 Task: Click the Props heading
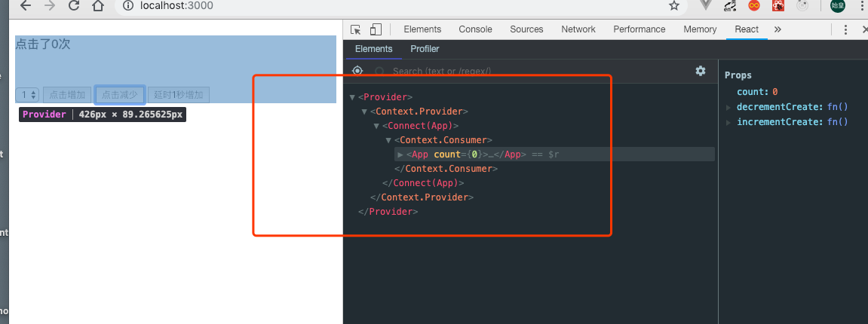click(x=738, y=75)
